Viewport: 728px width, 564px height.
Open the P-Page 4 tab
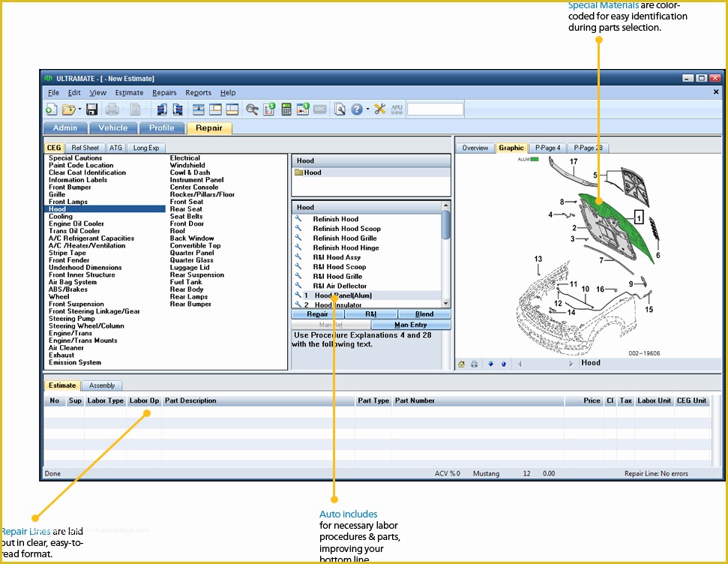point(548,148)
